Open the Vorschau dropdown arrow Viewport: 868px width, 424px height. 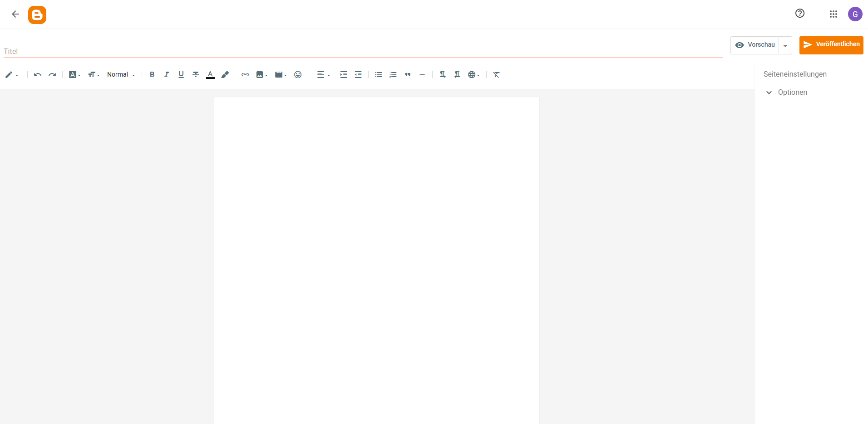(x=785, y=45)
